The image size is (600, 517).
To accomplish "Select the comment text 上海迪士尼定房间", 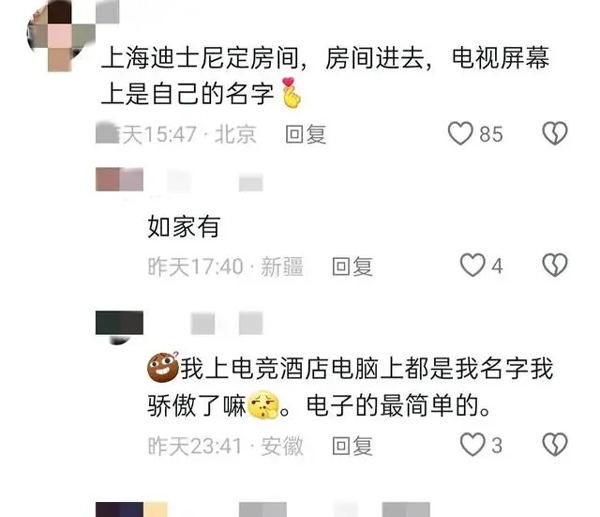I will coord(200,58).
